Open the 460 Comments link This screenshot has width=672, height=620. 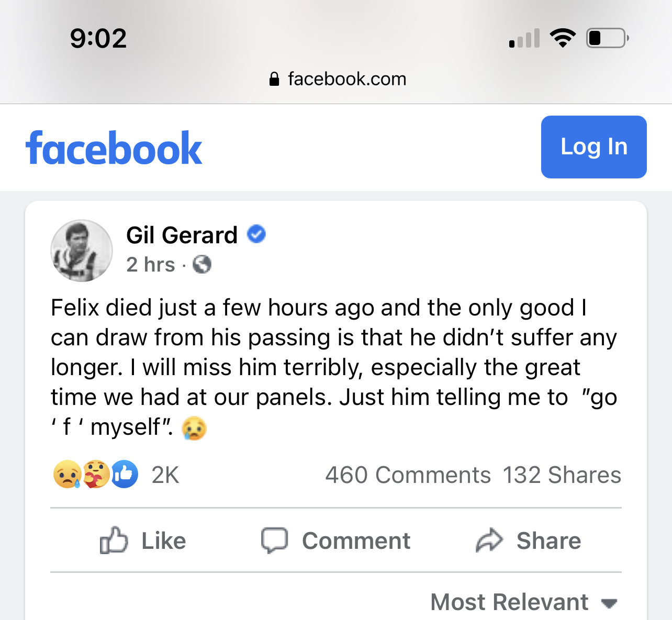pyautogui.click(x=408, y=475)
